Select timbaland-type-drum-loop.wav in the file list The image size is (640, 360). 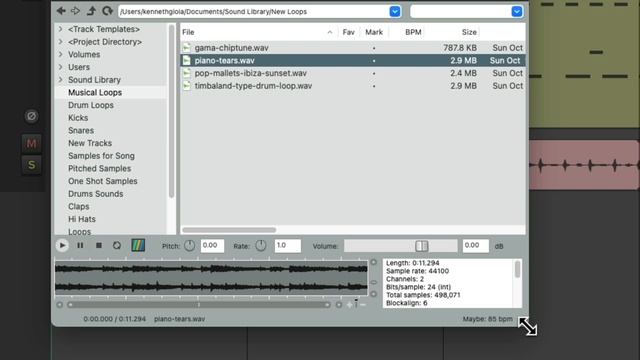tap(353, 86)
